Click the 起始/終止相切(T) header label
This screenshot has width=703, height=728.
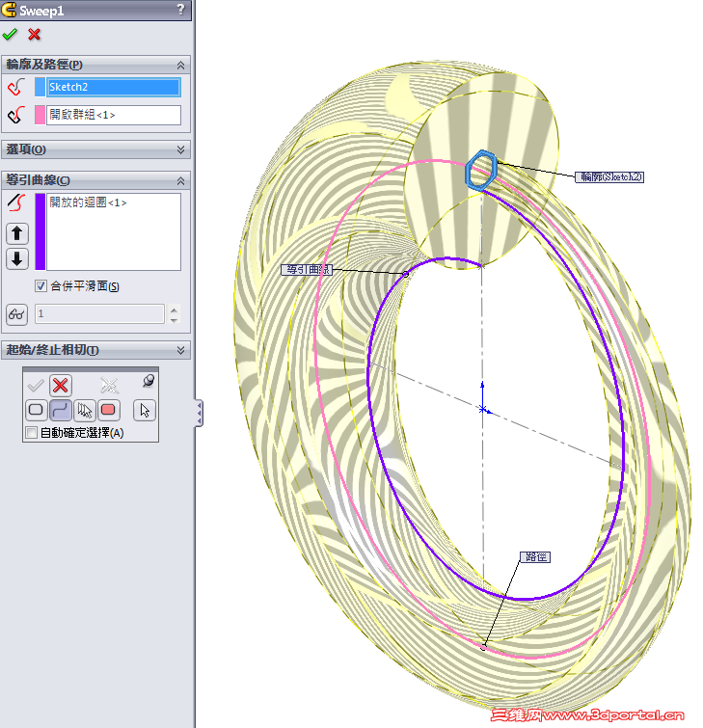52,350
